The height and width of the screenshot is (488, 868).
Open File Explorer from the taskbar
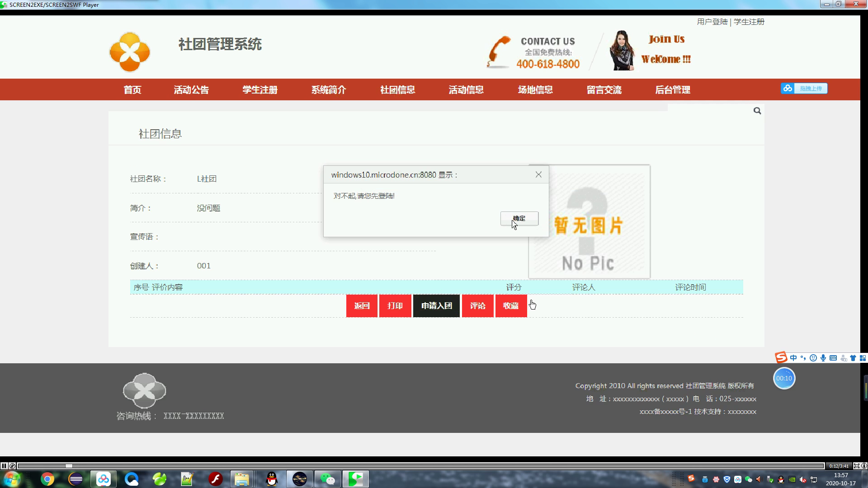pos(242,479)
